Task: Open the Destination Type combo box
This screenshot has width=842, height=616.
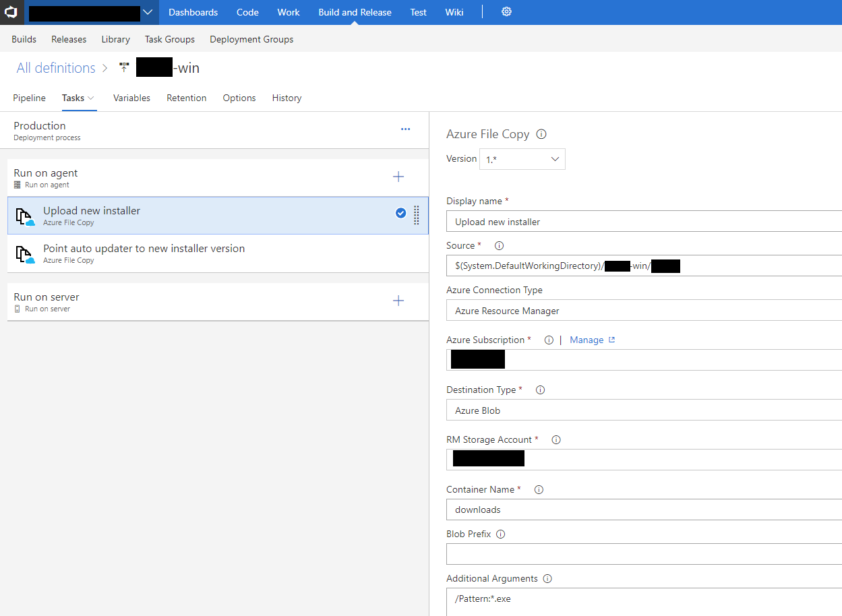Action: point(644,410)
